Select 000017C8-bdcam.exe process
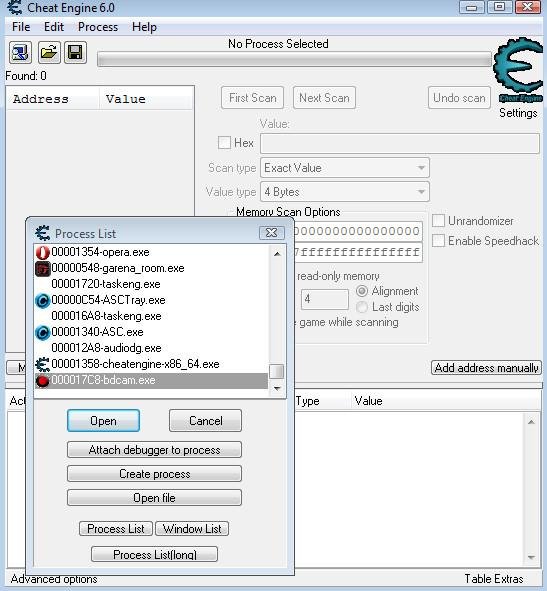The width and height of the screenshot is (547, 591). (152, 380)
